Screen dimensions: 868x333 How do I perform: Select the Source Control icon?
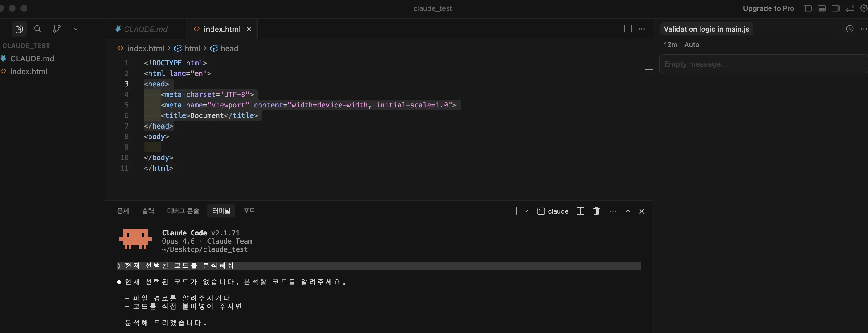(56, 29)
